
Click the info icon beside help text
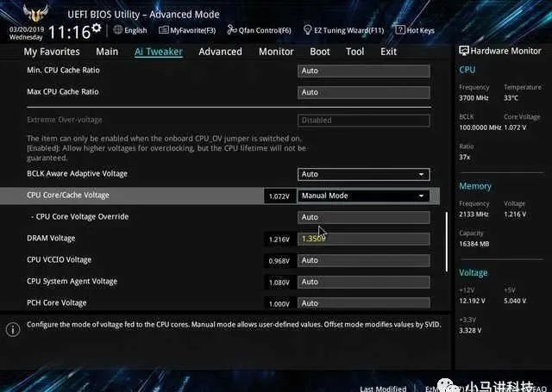[x=13, y=329]
